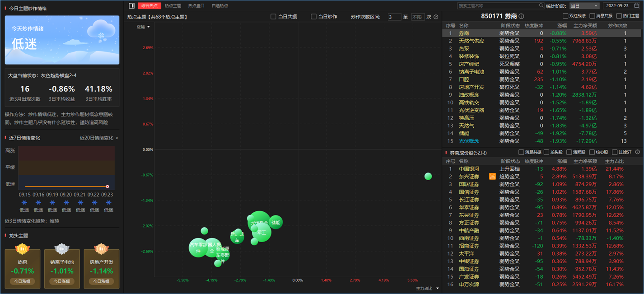Click info icon beside 850171 券商

(522, 16)
